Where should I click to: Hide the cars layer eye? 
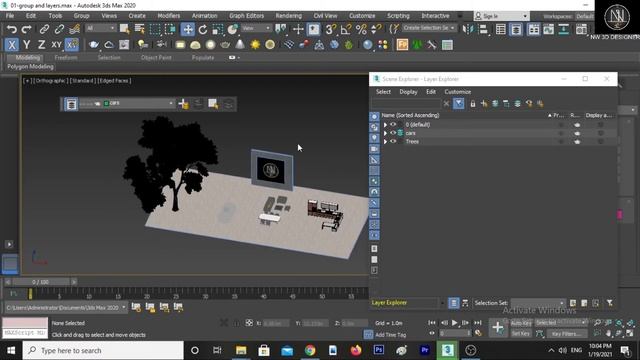393,133
